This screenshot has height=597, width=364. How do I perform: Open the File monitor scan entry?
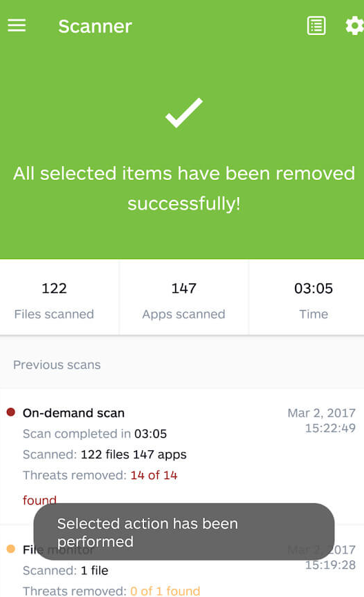pyautogui.click(x=182, y=561)
